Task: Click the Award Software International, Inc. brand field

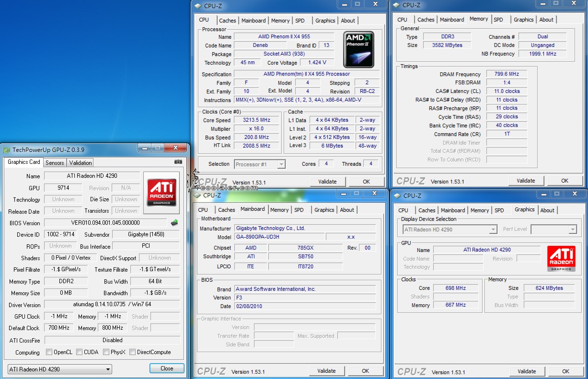Action: pyautogui.click(x=305, y=289)
